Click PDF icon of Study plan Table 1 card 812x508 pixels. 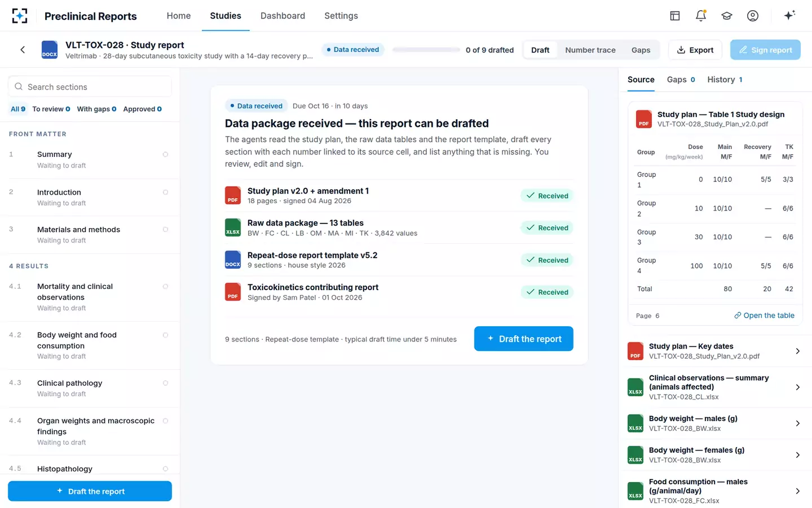(x=644, y=119)
